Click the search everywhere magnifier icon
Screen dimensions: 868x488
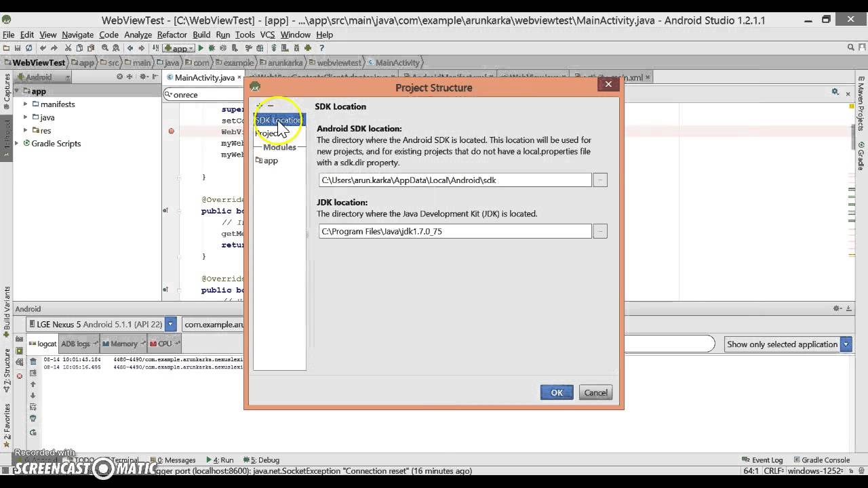[x=851, y=47]
